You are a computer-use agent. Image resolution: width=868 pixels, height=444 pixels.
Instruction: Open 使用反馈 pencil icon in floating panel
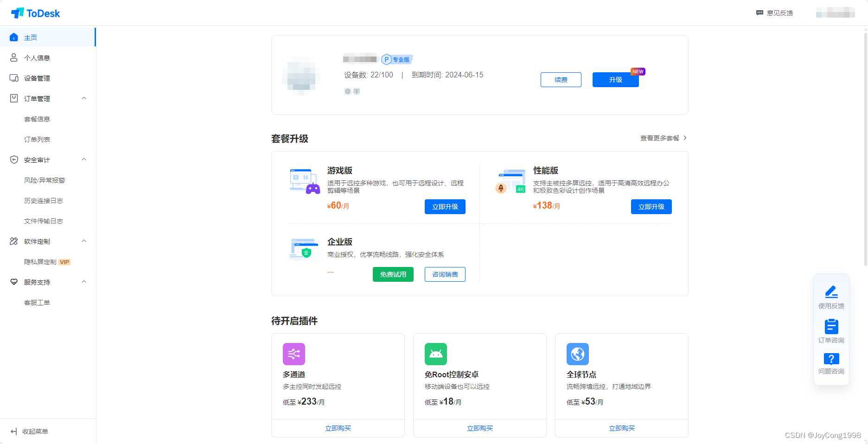coord(831,292)
